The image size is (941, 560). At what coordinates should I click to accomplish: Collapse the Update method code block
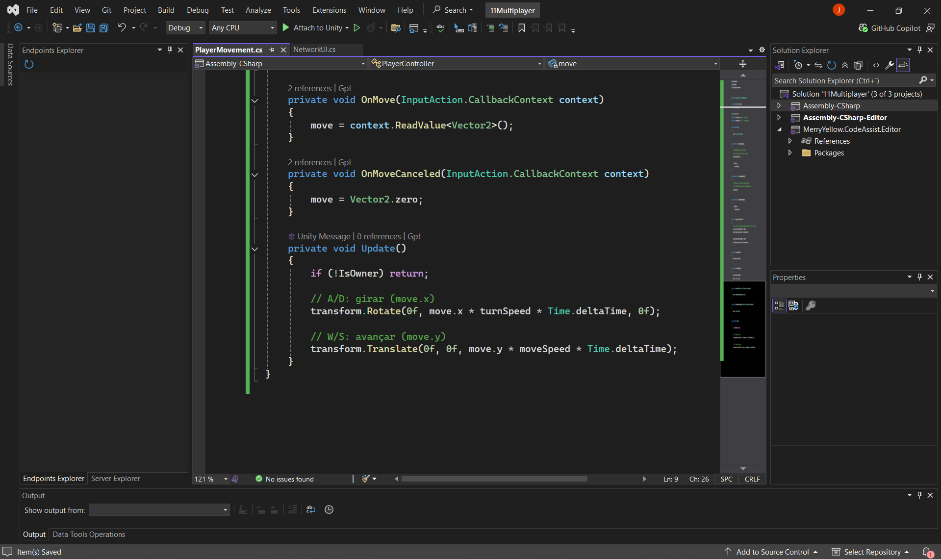[x=254, y=249]
